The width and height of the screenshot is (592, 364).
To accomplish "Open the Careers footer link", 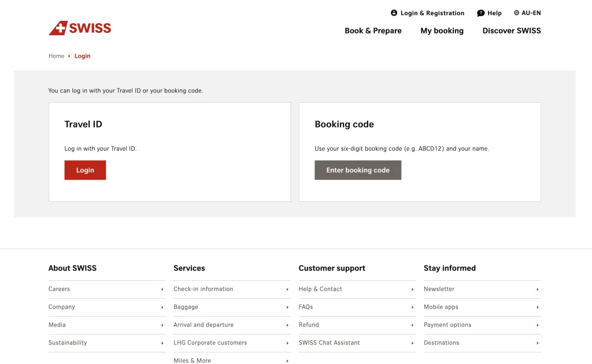I will coord(107,289).
